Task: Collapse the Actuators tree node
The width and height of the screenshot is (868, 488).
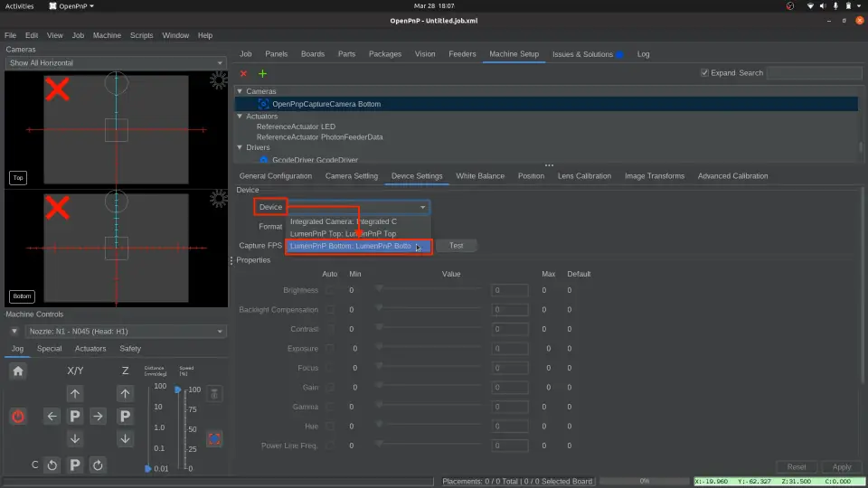Action: tap(240, 117)
